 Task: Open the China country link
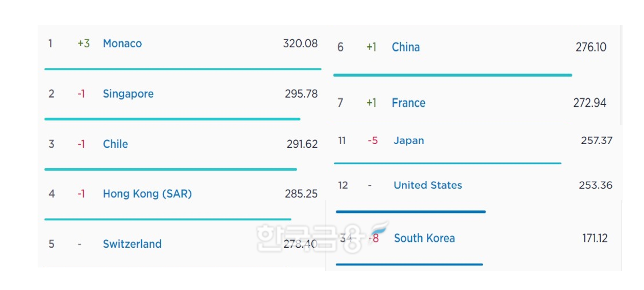coord(406,47)
